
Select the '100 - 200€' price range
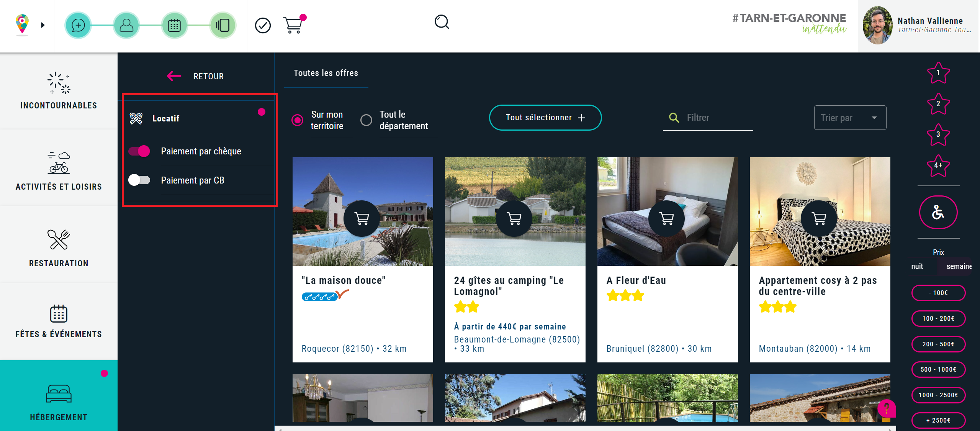click(938, 318)
